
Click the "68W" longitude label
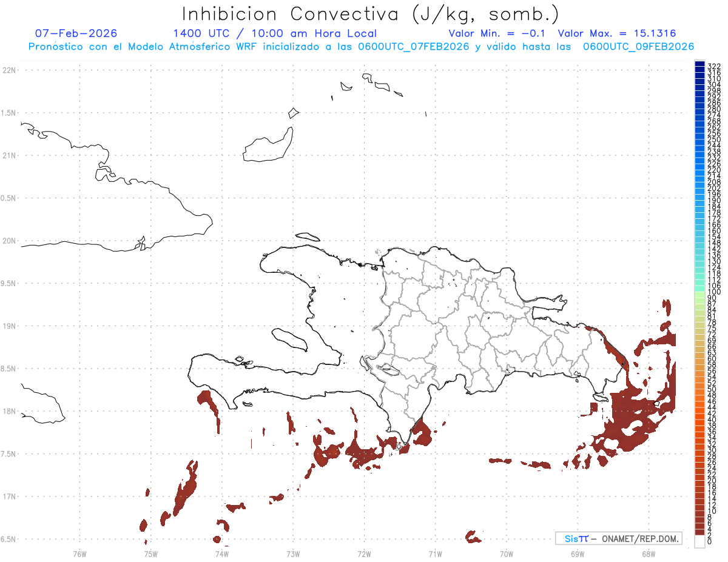[x=649, y=554]
